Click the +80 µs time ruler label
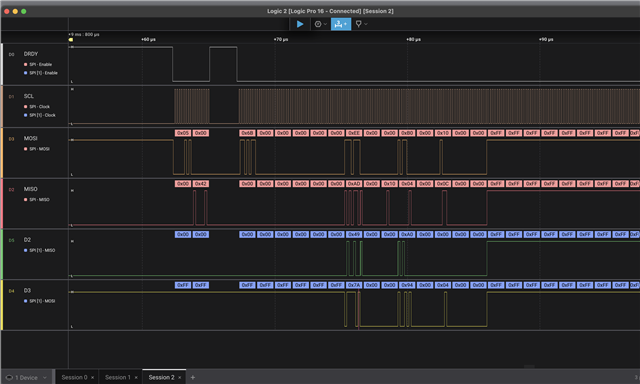640x384 pixels. [413, 40]
